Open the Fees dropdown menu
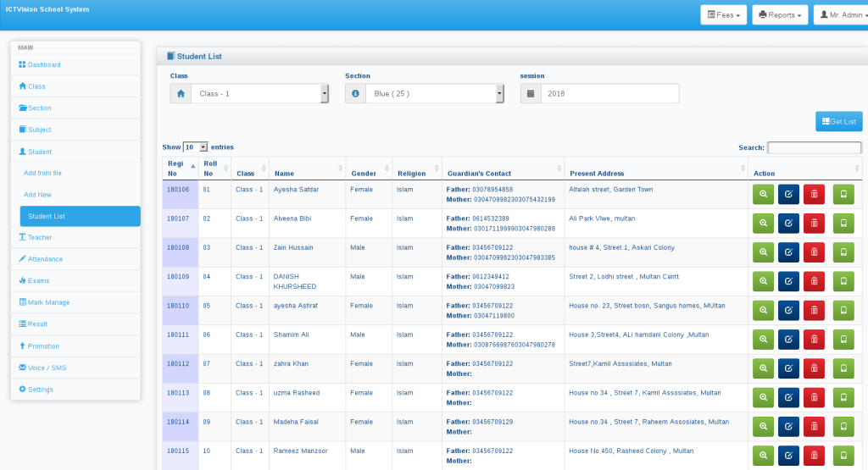This screenshot has width=868, height=470. [724, 15]
